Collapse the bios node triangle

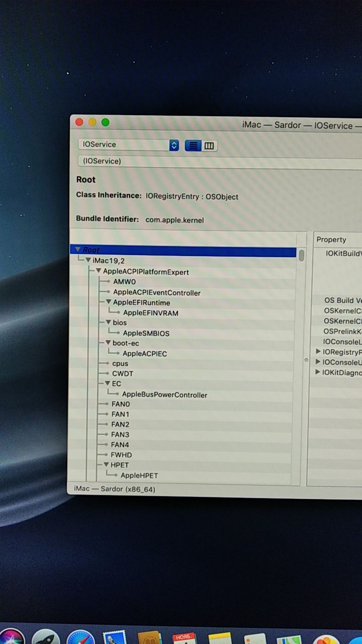pos(108,322)
